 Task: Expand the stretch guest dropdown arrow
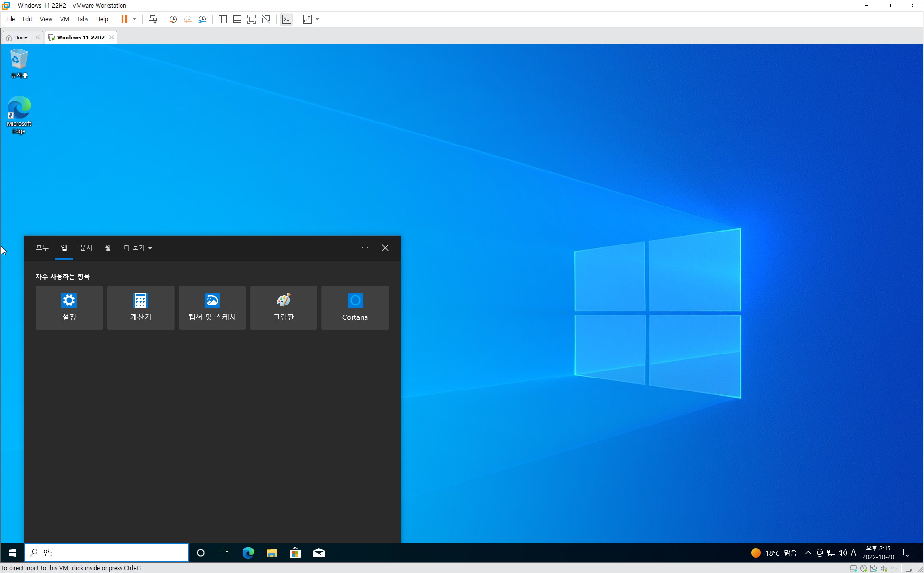coord(317,19)
